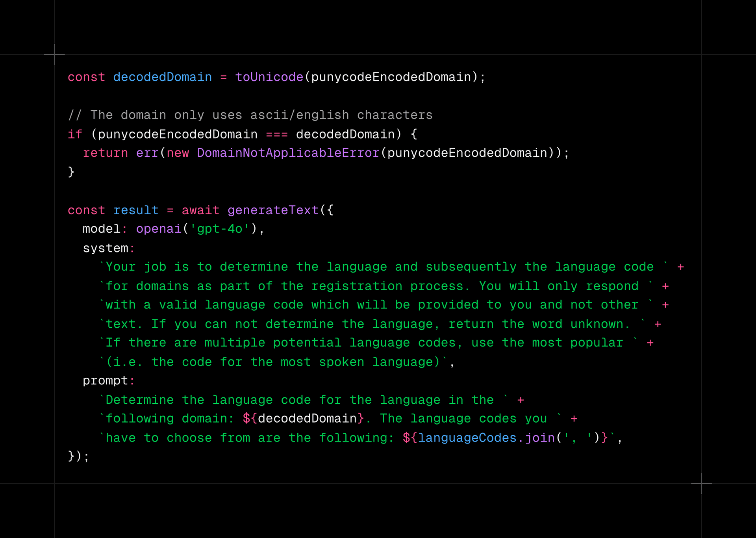Click the triple equals operator
756x538 pixels.
coord(277,134)
